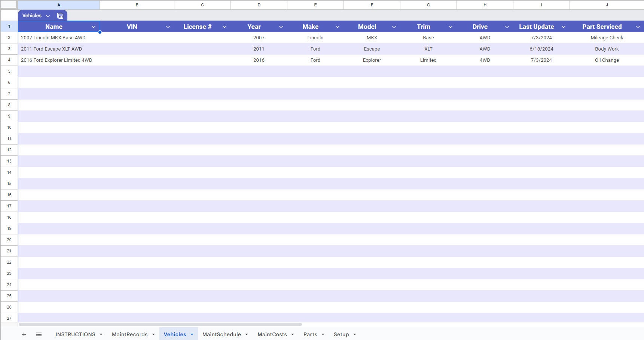Open the INSTRUCTIONS sheet tab
Viewport: 644px width, 340px height.
[x=76, y=334]
